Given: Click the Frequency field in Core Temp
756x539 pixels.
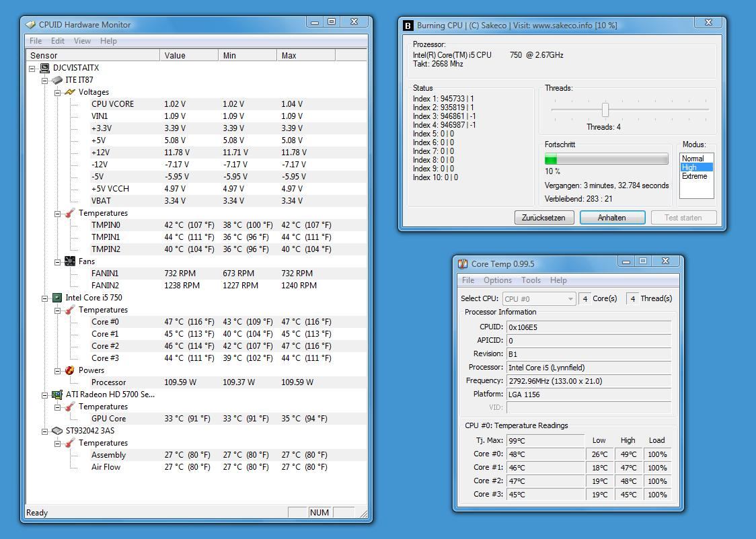Looking at the screenshot, I should (x=589, y=381).
